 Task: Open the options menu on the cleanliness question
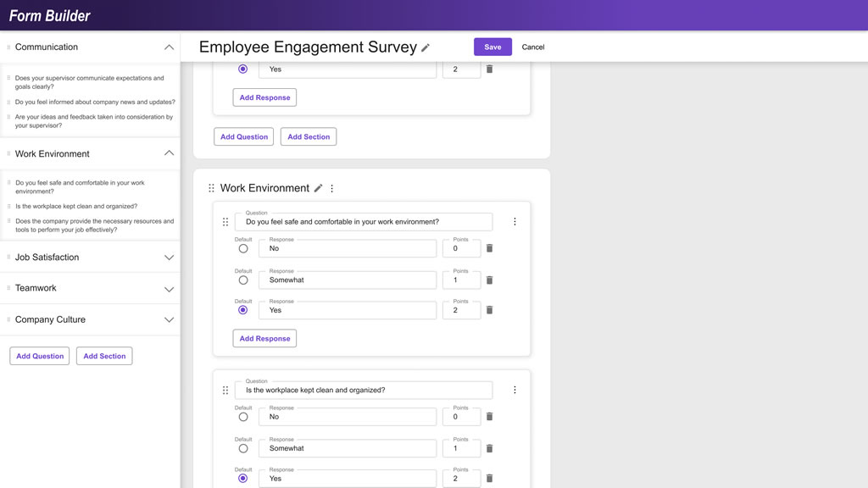pos(515,389)
